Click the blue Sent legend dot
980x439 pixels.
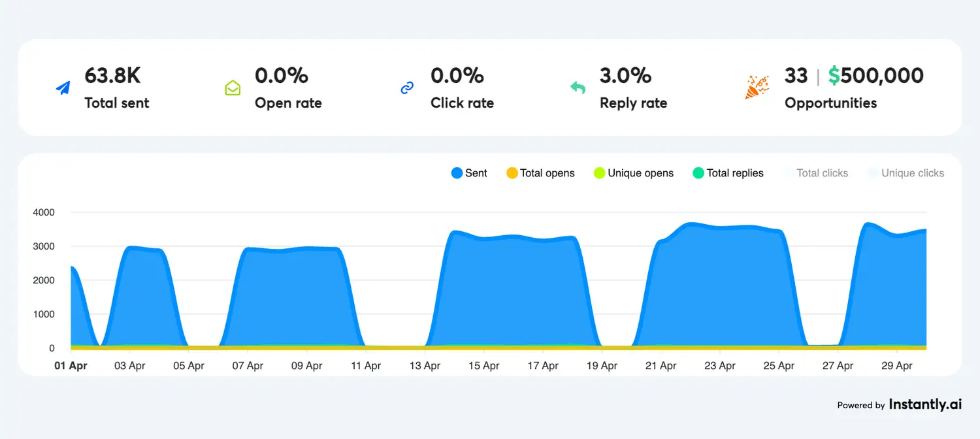click(x=457, y=173)
